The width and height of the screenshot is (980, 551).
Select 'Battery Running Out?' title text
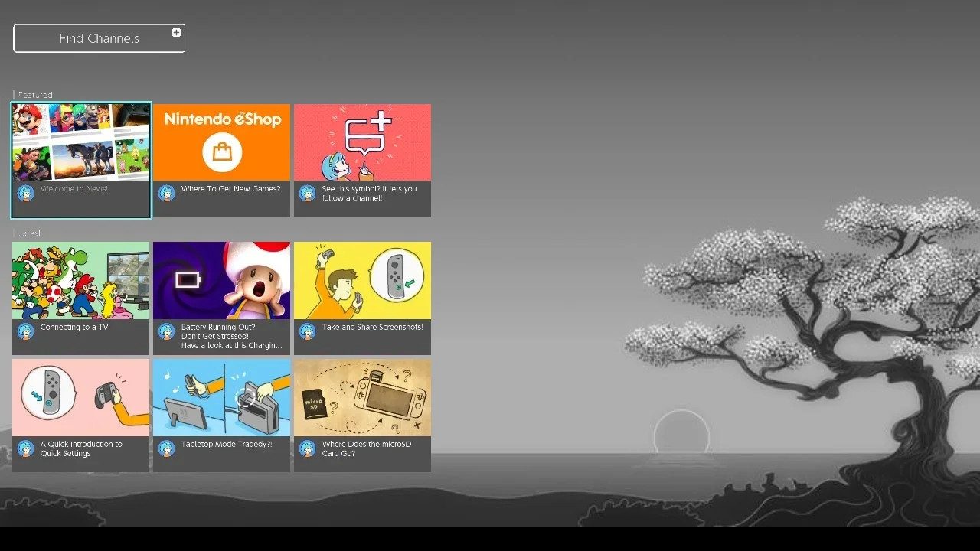(218, 328)
